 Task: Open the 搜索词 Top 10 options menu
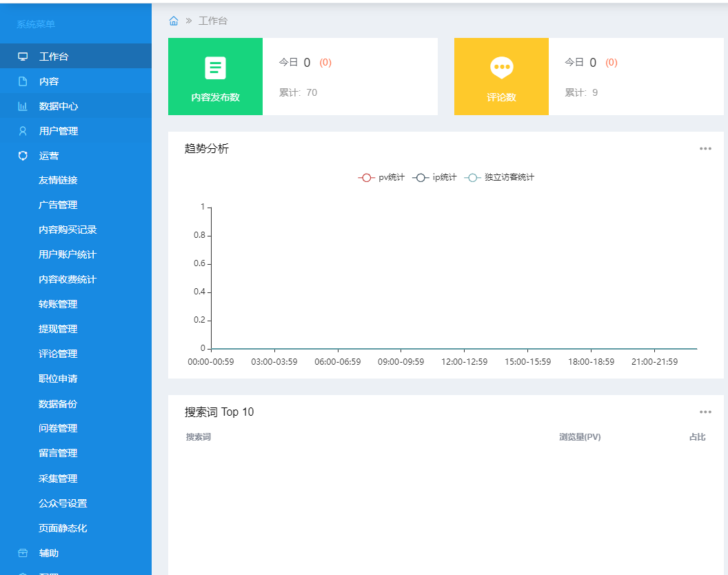coord(705,412)
